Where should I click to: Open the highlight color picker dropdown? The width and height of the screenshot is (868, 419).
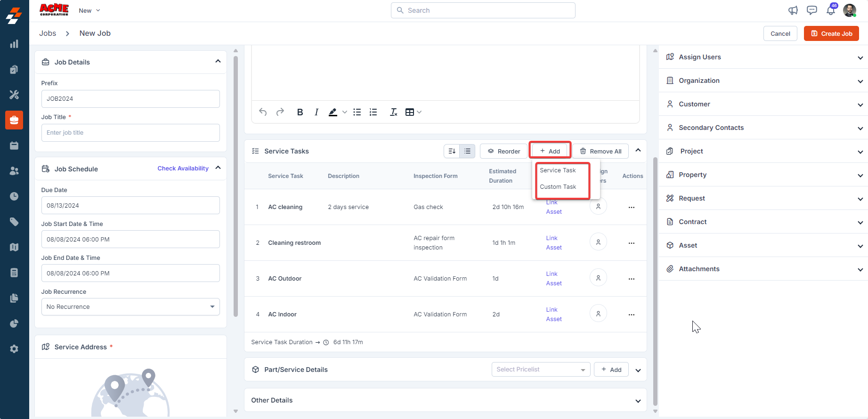pyautogui.click(x=345, y=112)
